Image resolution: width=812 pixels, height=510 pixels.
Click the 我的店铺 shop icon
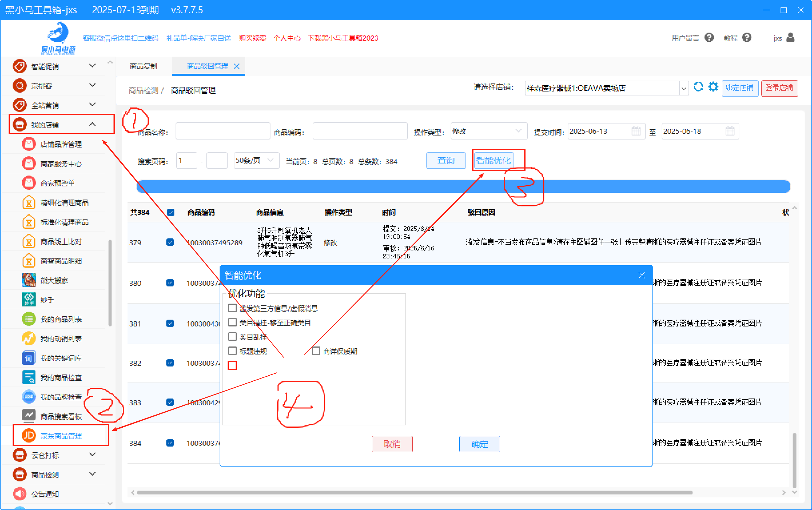coord(19,125)
